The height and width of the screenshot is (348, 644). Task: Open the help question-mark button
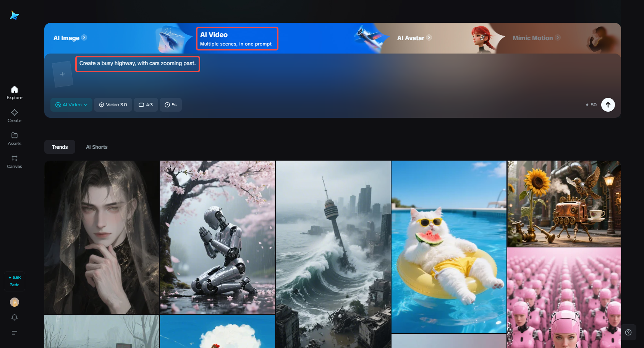pyautogui.click(x=628, y=332)
